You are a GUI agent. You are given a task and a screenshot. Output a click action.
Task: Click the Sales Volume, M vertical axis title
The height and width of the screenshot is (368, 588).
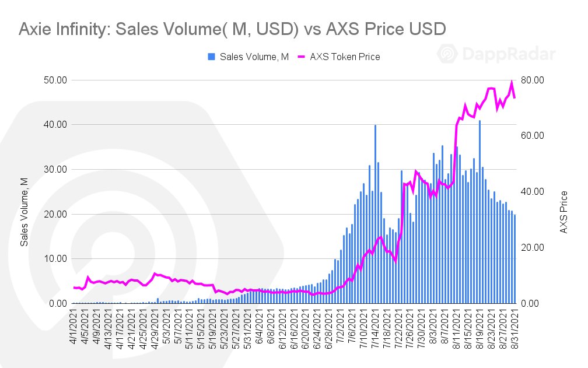pyautogui.click(x=24, y=212)
